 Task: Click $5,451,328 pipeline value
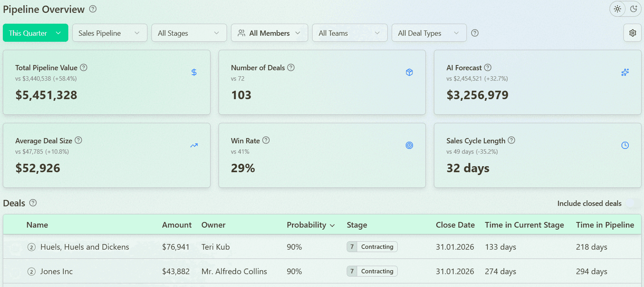tap(46, 95)
